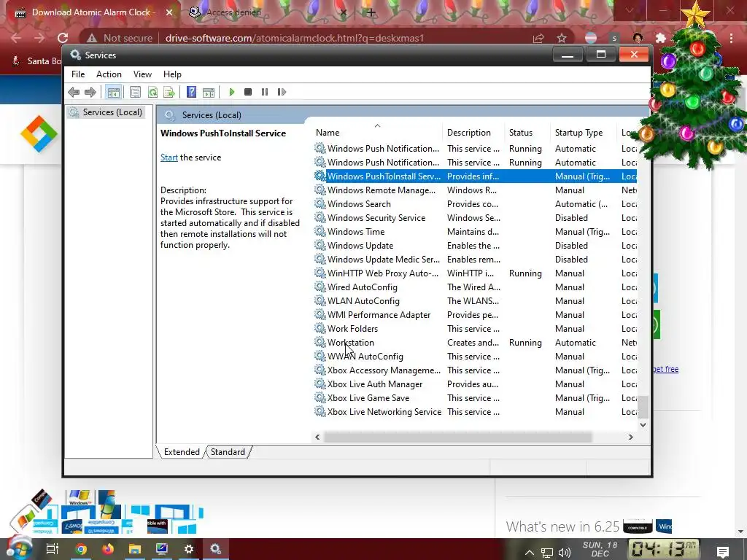Open Task View on the taskbar
This screenshot has width=747, height=560.
pyautogui.click(x=53, y=549)
